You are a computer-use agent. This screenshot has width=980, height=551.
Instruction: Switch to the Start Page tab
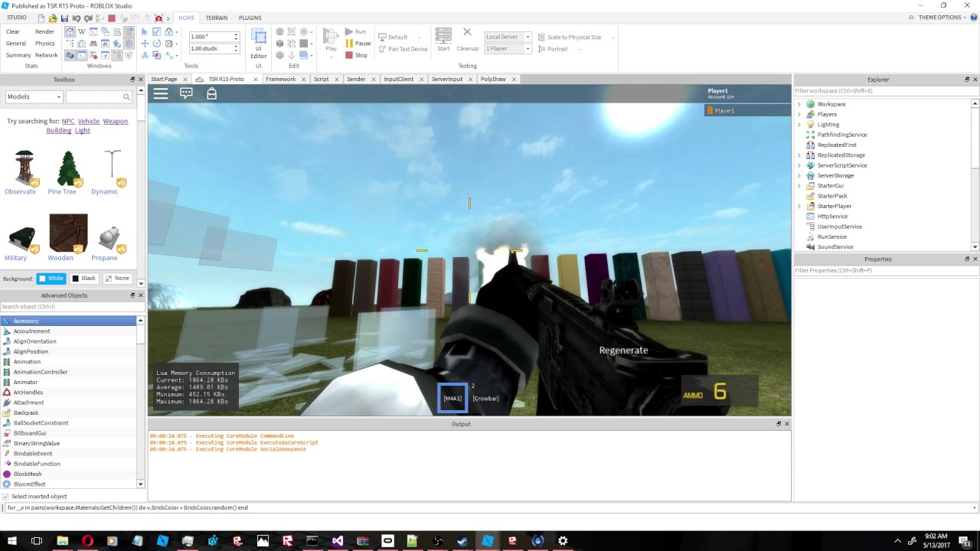[x=164, y=79]
